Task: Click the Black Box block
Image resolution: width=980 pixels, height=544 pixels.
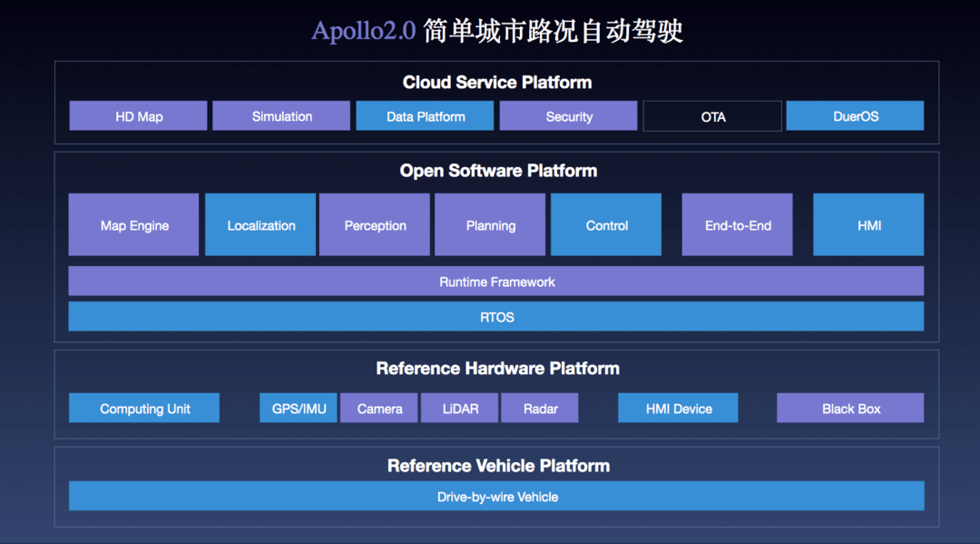Action: pyautogui.click(x=850, y=408)
